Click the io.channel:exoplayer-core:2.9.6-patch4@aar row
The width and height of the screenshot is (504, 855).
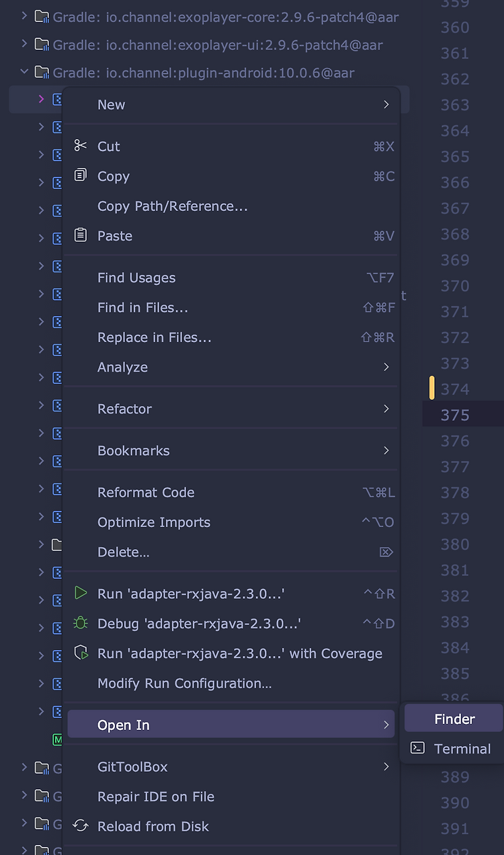(210, 16)
